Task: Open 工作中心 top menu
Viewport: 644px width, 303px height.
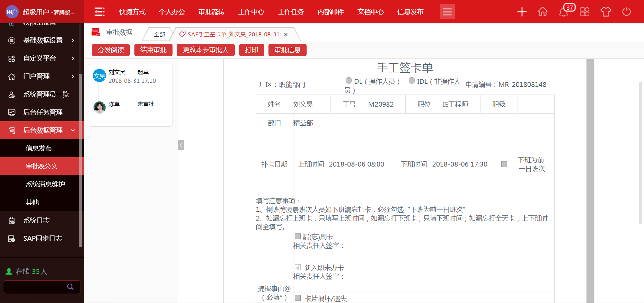Action: [251, 12]
